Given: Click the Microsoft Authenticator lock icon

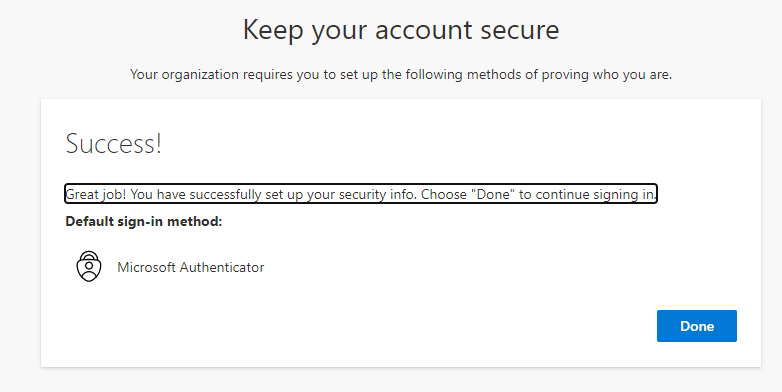Looking at the screenshot, I should click(89, 266).
